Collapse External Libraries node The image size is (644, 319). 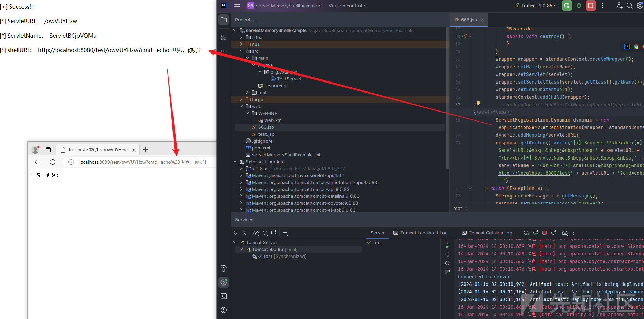pyautogui.click(x=235, y=162)
